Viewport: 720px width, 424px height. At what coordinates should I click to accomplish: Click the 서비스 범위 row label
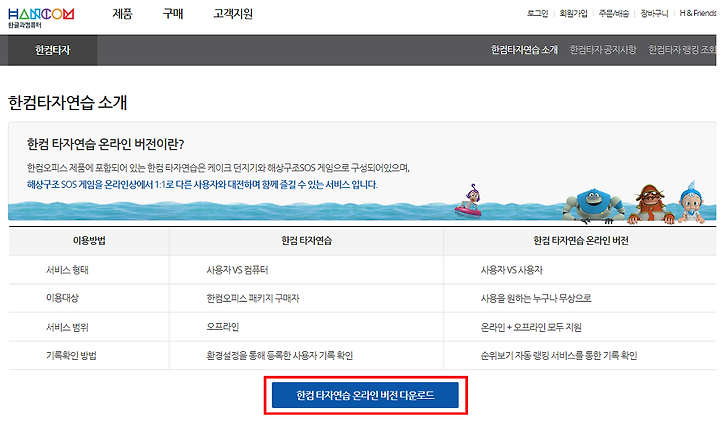click(x=67, y=327)
